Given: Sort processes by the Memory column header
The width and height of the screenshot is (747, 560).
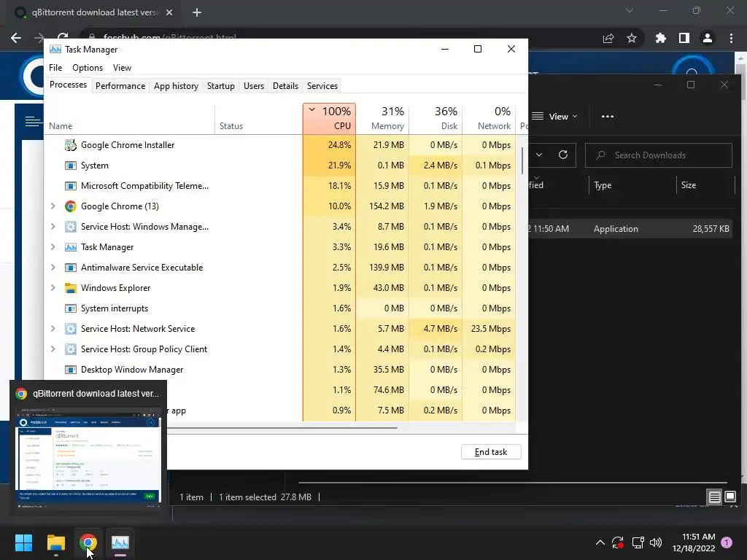Looking at the screenshot, I should coord(382,119).
